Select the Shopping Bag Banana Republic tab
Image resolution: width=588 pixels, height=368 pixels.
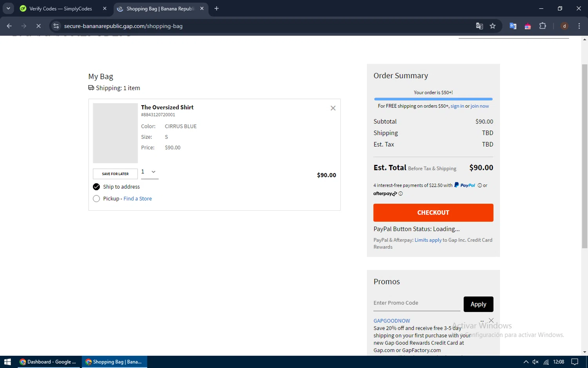[160, 9]
